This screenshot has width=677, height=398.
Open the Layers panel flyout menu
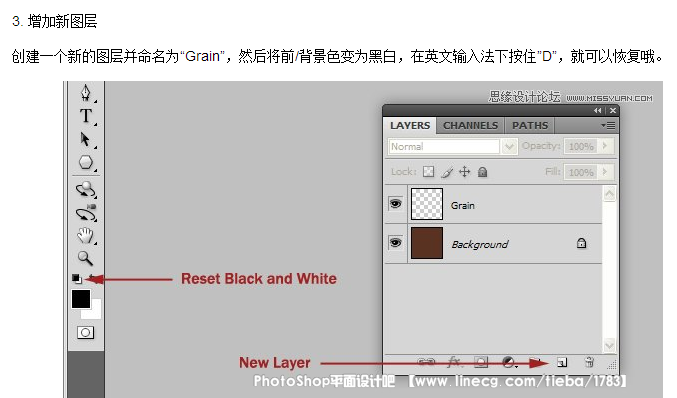(x=608, y=126)
